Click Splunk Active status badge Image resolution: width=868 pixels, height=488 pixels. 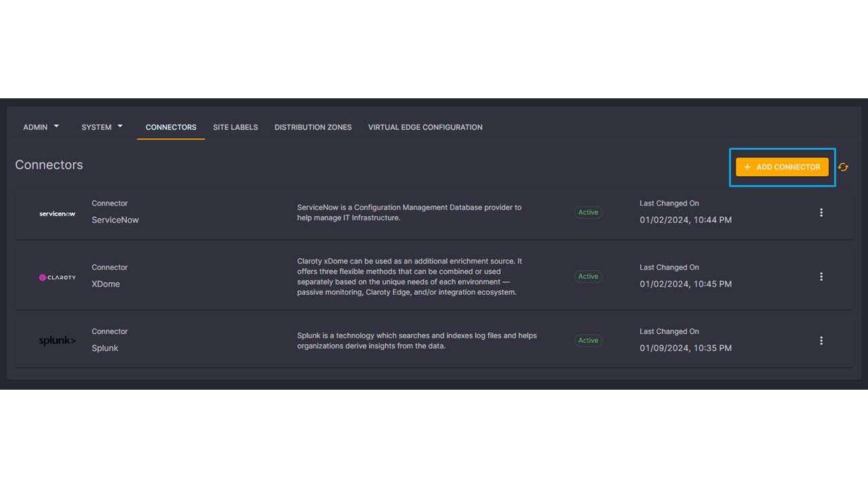588,340
